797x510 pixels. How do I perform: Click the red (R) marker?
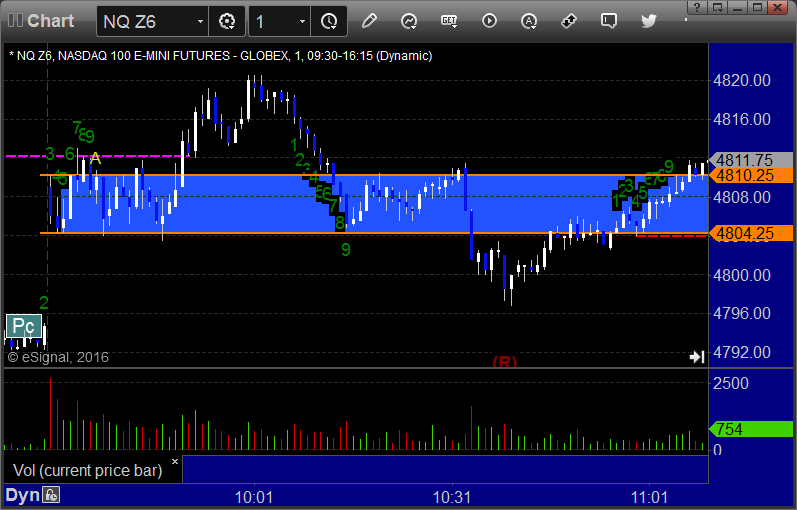pyautogui.click(x=504, y=362)
